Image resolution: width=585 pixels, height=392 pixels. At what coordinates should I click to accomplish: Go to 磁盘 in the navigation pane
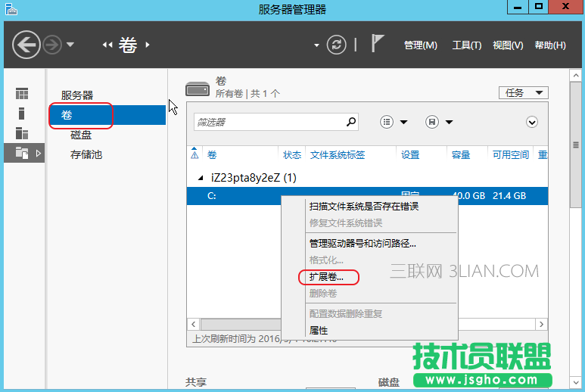click(x=81, y=135)
